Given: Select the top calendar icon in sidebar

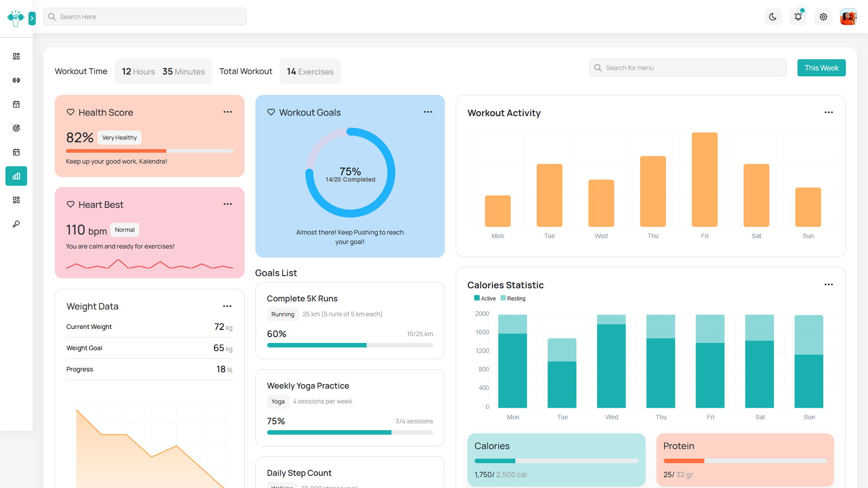Looking at the screenshot, I should pos(16,104).
